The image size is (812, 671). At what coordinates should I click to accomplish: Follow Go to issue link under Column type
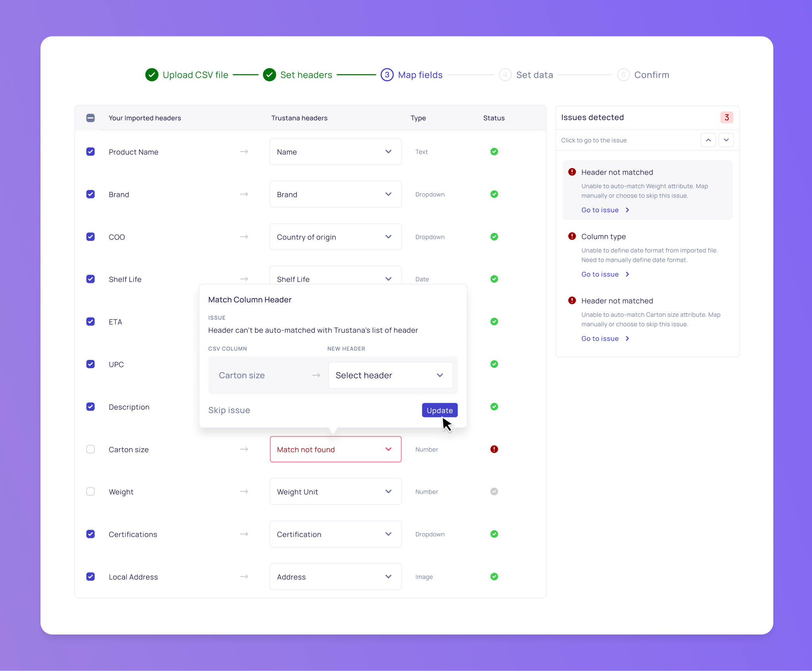click(600, 274)
